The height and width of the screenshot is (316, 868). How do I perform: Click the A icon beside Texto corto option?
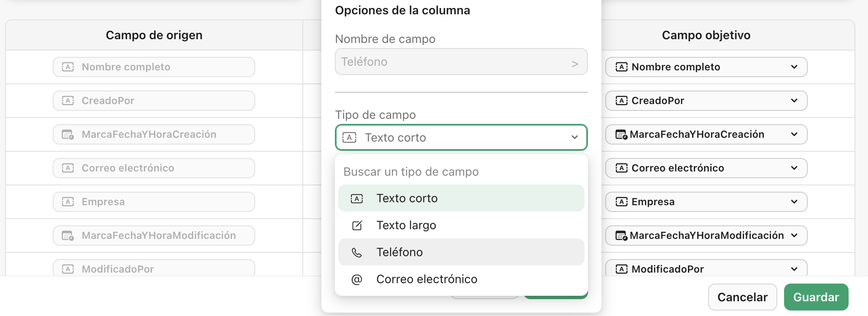[x=357, y=198]
